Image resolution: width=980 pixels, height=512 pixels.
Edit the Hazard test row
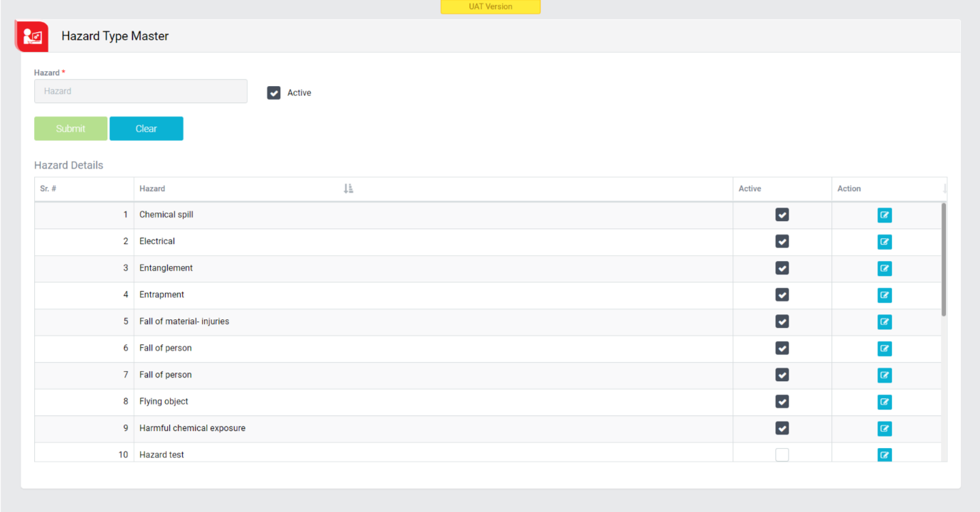tap(884, 454)
